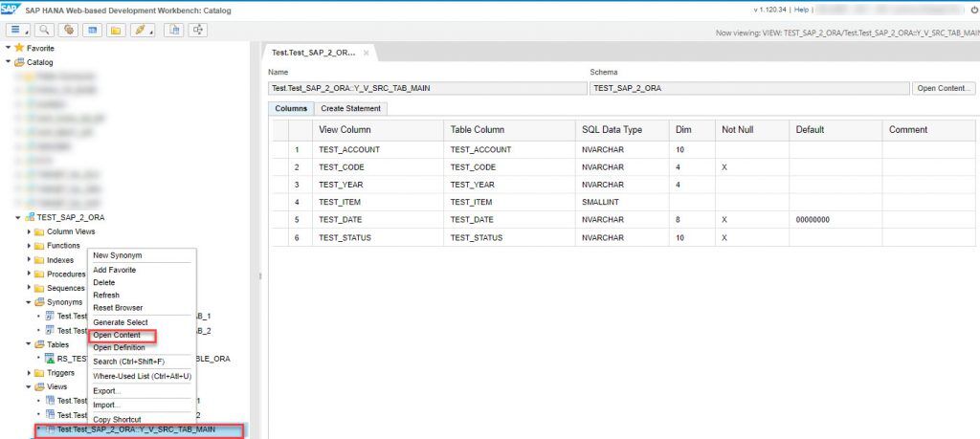Select Search (Ctrl+Shift+F) menu entry
Screen dimensions: 980x439
[x=129, y=362]
